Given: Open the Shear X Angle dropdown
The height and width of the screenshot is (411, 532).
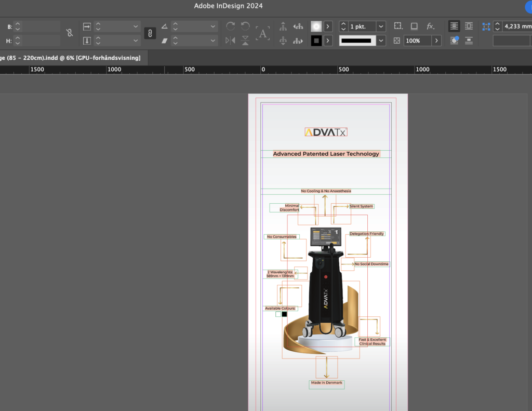Looking at the screenshot, I should (212, 41).
